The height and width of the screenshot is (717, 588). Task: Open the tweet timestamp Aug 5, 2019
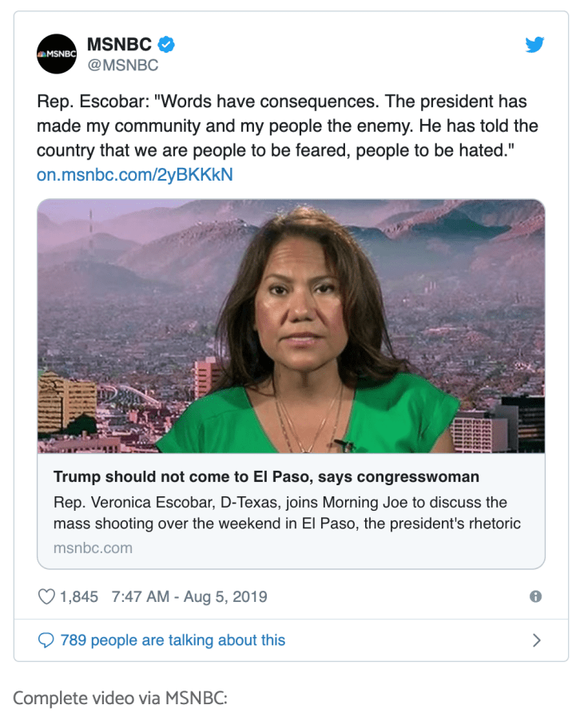point(189,596)
